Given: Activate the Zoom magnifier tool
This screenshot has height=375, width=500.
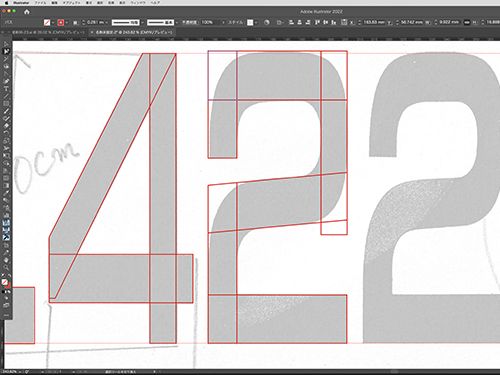Looking at the screenshot, I should point(6,267).
